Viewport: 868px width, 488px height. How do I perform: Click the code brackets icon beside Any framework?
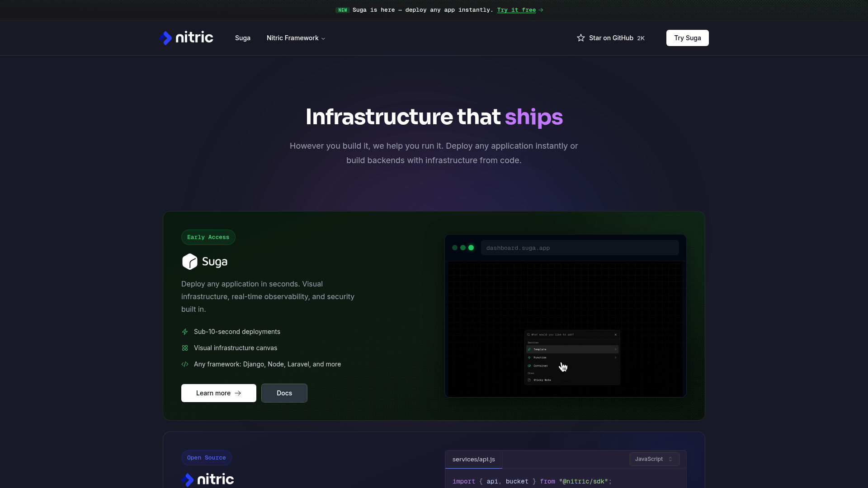(185, 364)
